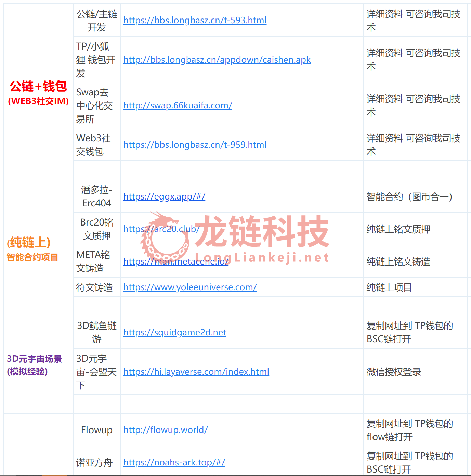The width and height of the screenshot is (471, 476).
Task: Click the purple 3D元宇宙场景 category heading
Action: pyautogui.click(x=35, y=359)
